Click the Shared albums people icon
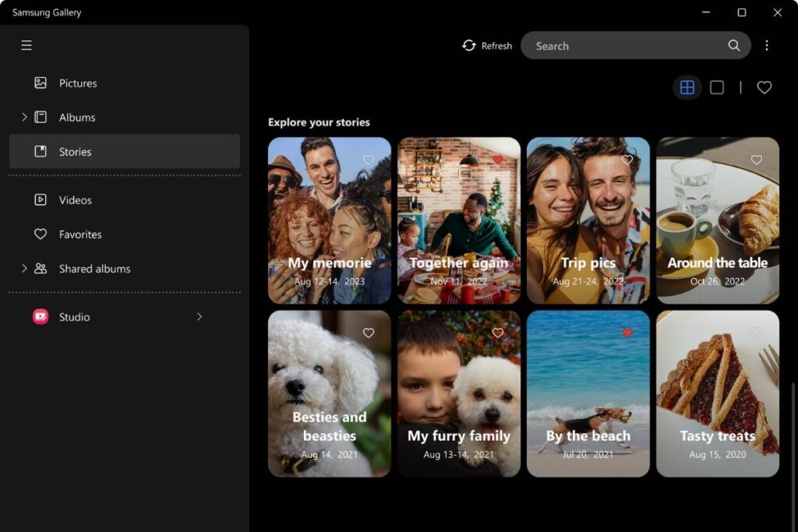Screen dimensions: 798x532 41,269
